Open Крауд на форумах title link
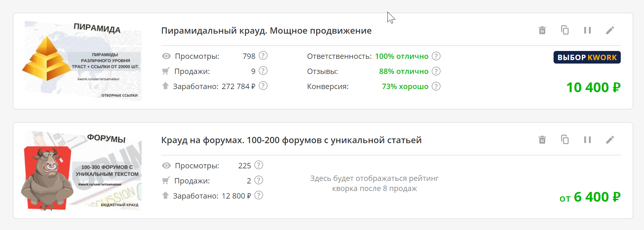Screen dimensions: 644x230 (x=291, y=140)
